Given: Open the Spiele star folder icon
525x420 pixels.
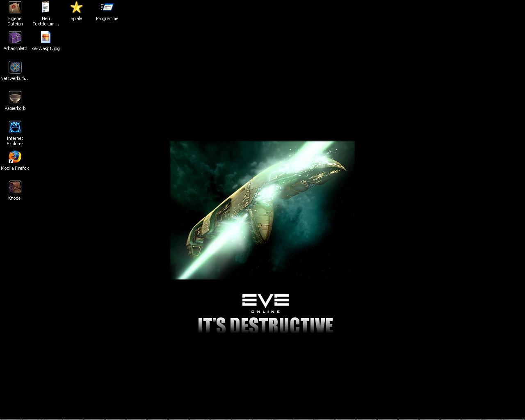Looking at the screenshot, I should pos(76,8).
